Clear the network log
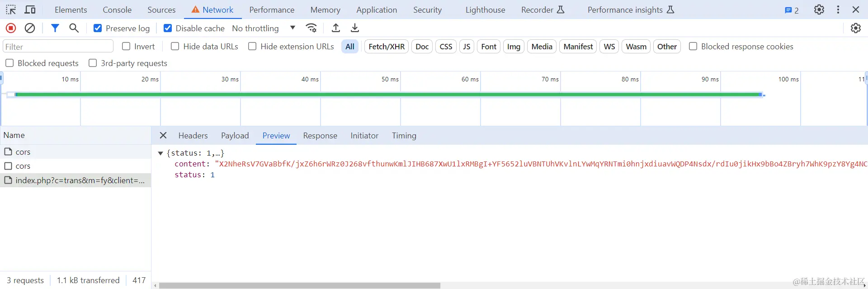Image resolution: width=868 pixels, height=289 pixels. (30, 28)
